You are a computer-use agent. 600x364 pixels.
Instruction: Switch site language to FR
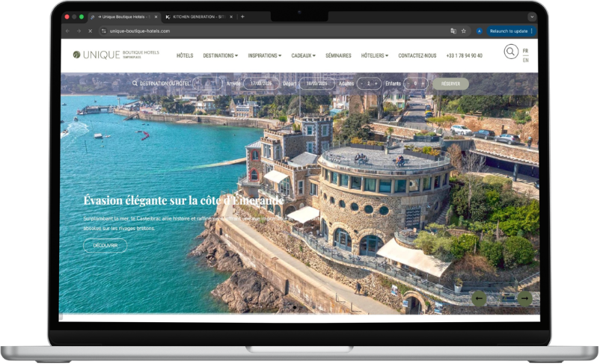(525, 51)
